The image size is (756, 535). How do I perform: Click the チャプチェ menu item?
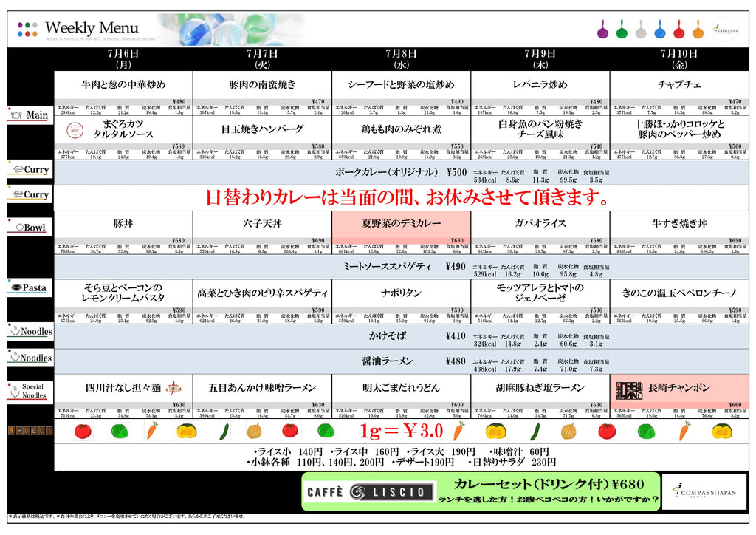(x=679, y=84)
